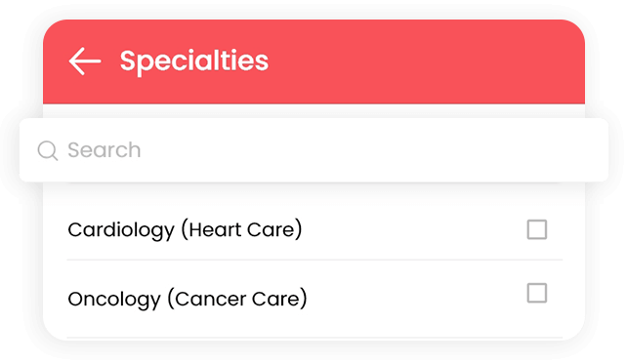The height and width of the screenshot is (364, 628).
Task: Enable the Cancer Care specialty box
Action: [x=537, y=293]
